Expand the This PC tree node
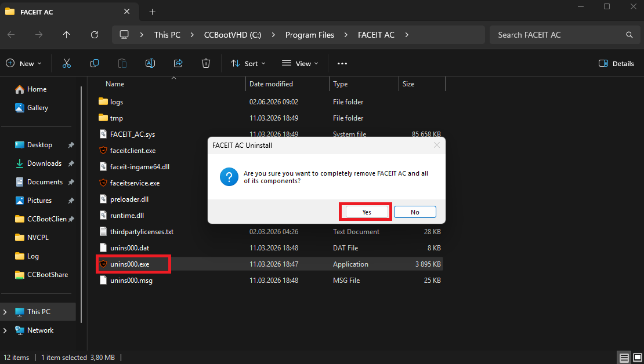The width and height of the screenshot is (644, 364). pyautogui.click(x=5, y=312)
